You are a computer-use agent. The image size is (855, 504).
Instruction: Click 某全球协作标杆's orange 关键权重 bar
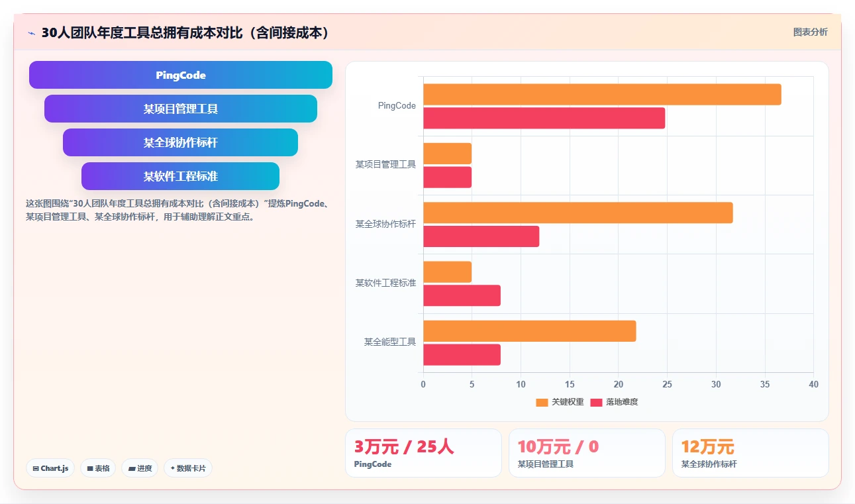point(578,213)
